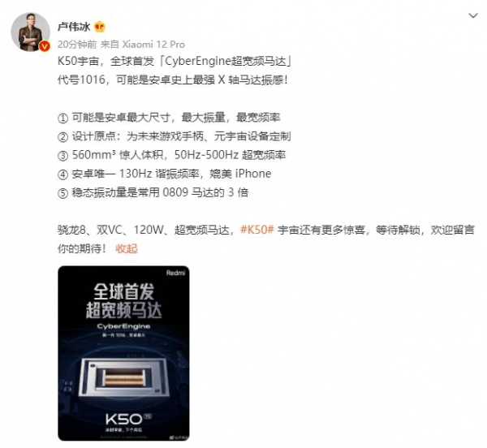
Task: Click the 全球首发 headline inside the poster
Action: point(124,291)
